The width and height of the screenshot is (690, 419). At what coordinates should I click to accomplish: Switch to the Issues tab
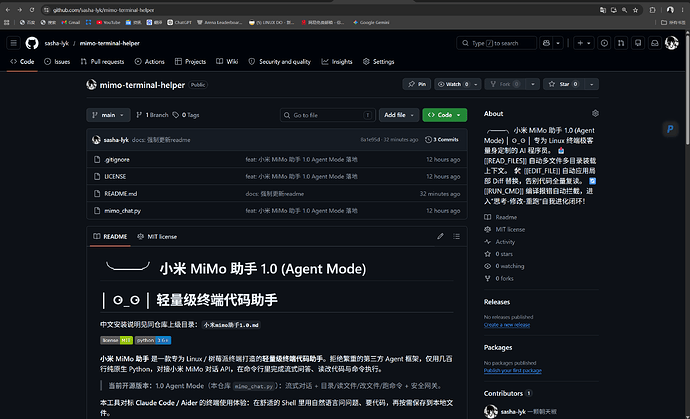57,62
